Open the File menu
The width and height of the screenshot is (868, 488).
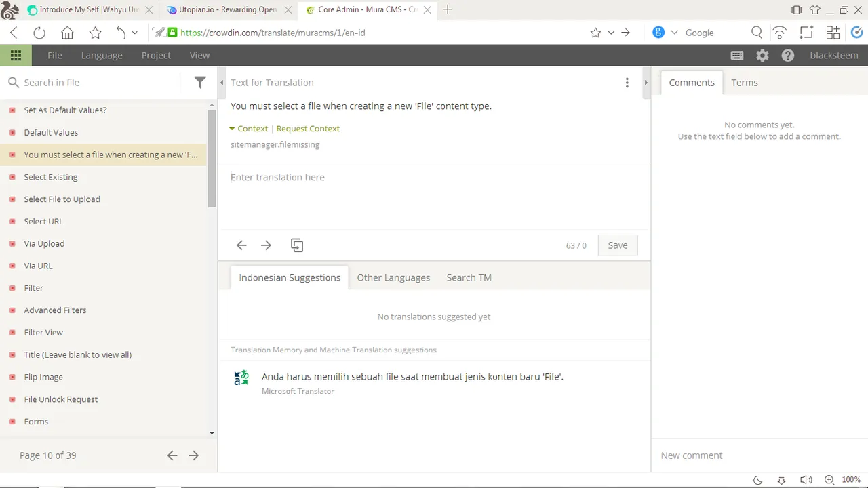55,56
